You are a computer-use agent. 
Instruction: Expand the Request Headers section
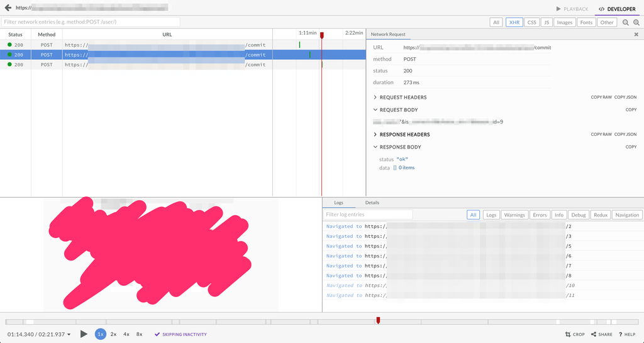[x=399, y=98]
